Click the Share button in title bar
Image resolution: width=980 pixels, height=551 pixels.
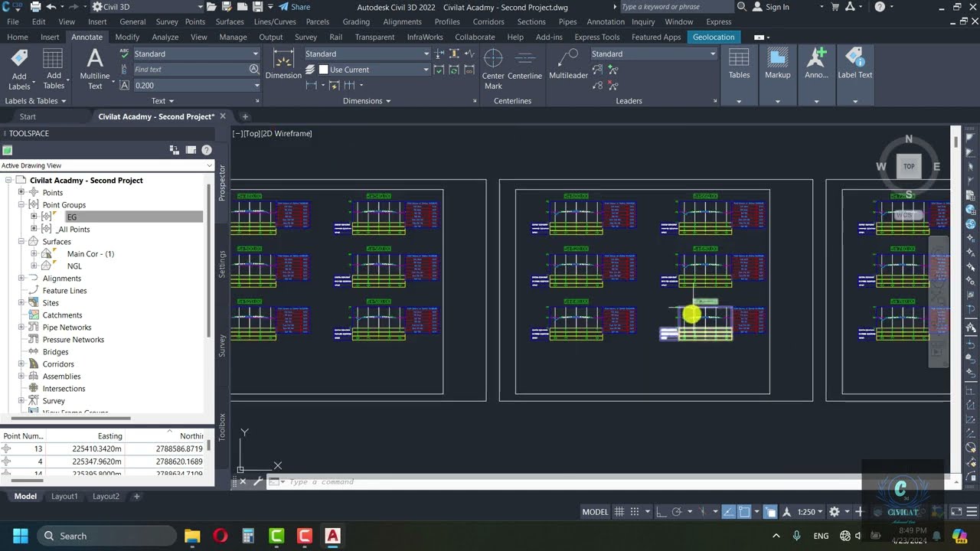(x=294, y=7)
